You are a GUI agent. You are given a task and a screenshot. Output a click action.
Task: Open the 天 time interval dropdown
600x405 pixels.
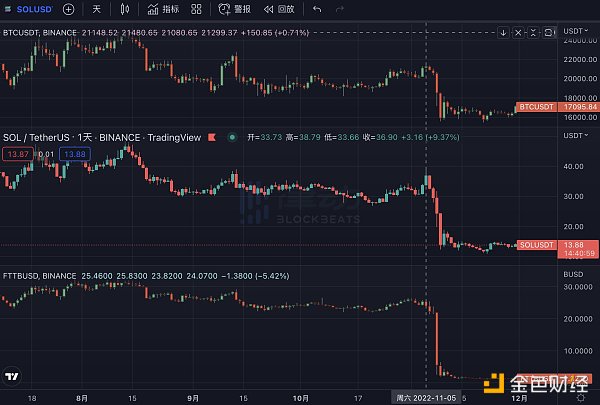[x=96, y=9]
